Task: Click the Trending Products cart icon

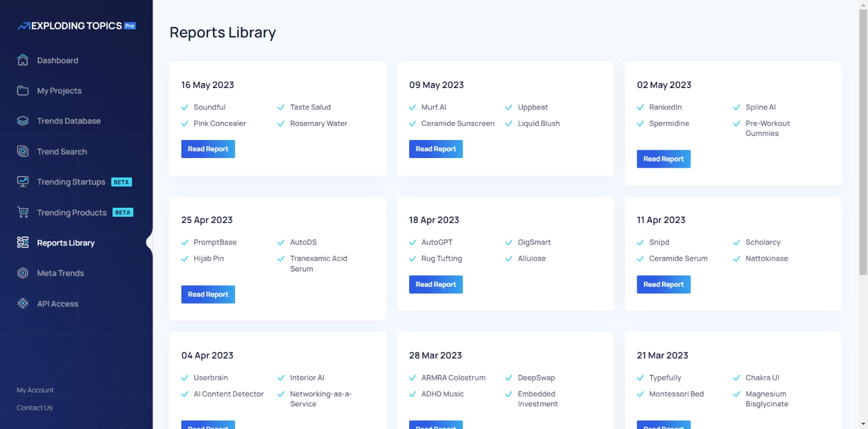Action: 23,212
